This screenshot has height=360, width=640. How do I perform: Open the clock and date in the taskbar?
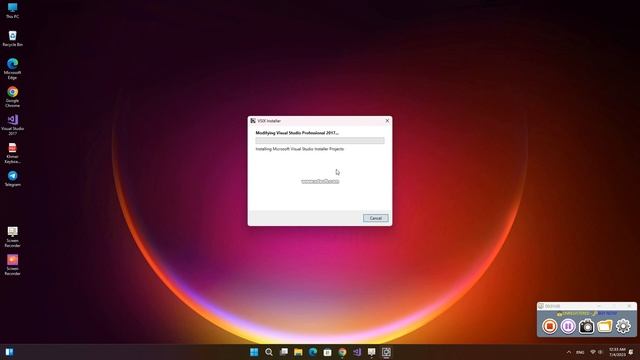click(x=617, y=352)
